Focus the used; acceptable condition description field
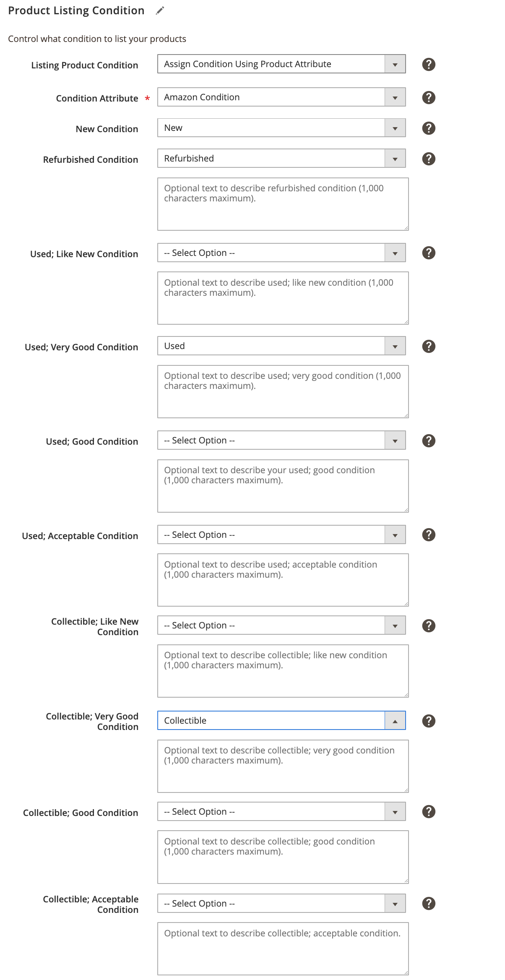The width and height of the screenshot is (505, 980). pyautogui.click(x=283, y=580)
